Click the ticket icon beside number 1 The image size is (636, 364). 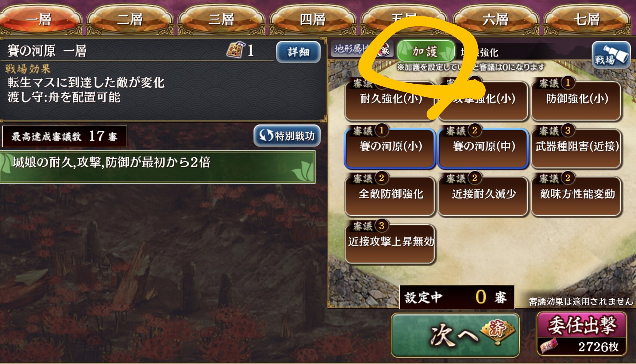[x=236, y=50]
